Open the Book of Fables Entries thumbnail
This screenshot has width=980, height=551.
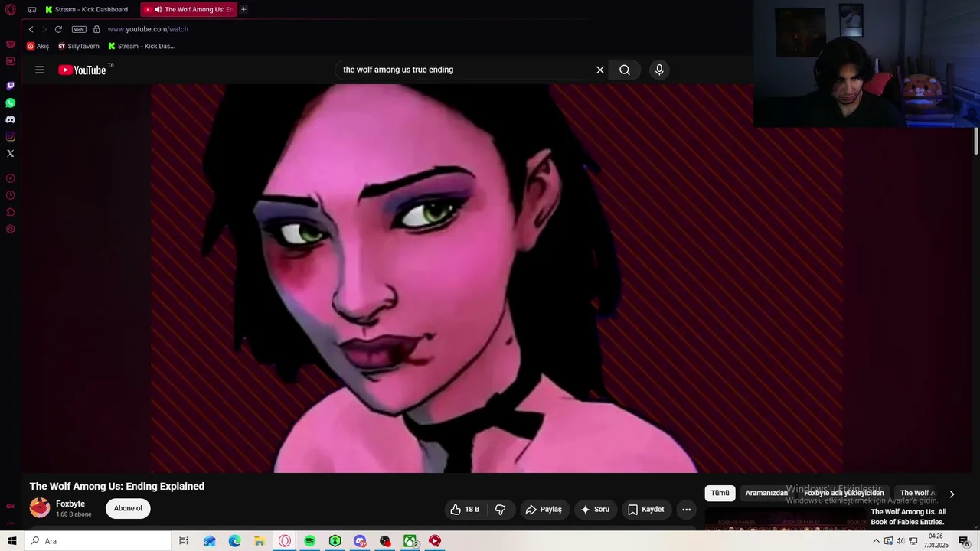pos(785,519)
